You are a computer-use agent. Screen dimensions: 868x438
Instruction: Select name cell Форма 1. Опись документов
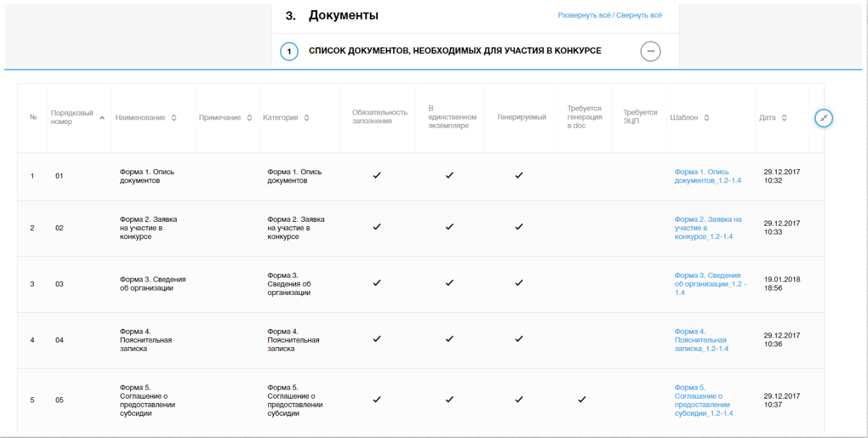[x=147, y=176]
